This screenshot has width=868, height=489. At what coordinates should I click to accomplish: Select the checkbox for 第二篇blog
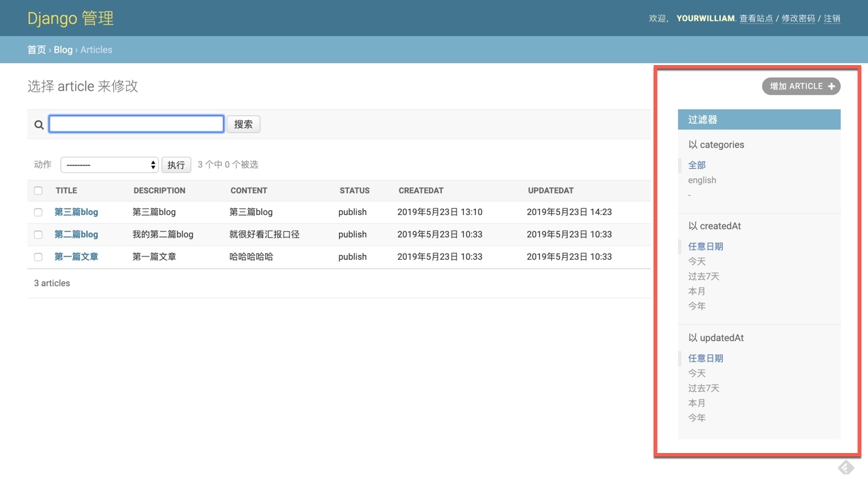click(38, 235)
